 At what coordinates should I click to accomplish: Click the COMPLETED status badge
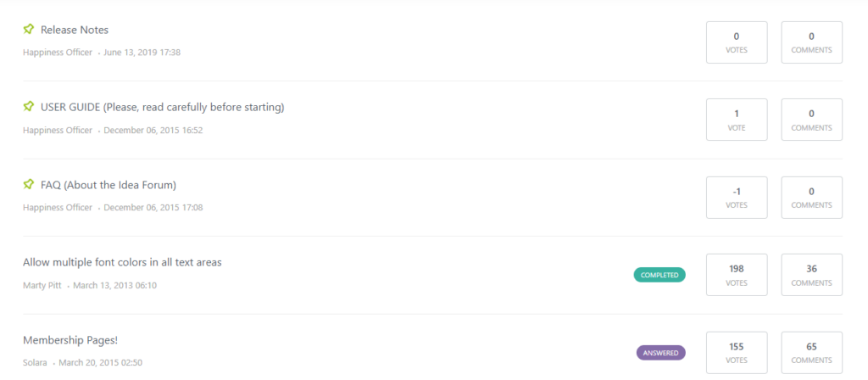coord(659,275)
